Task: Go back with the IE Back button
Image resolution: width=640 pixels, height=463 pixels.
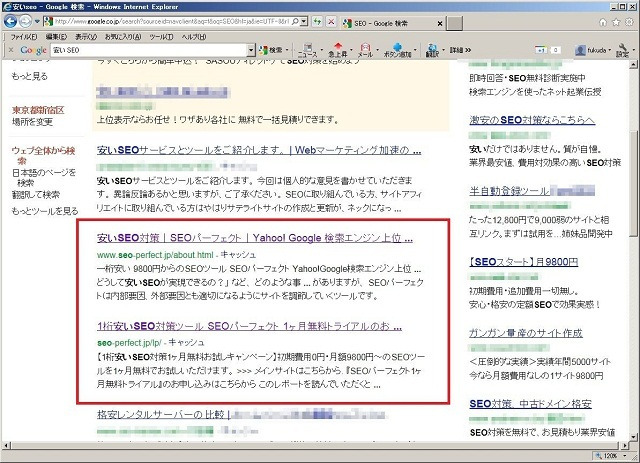Action: pos(11,22)
